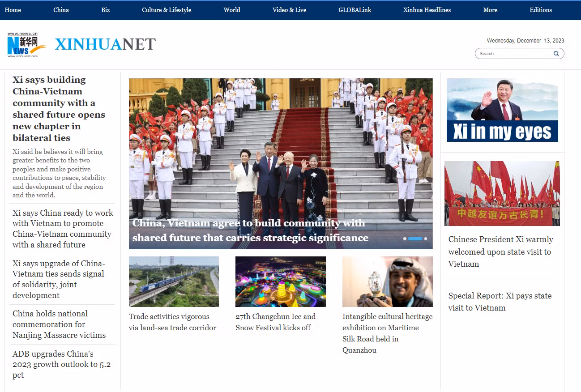
Task: Open the main carousel headline on strategic significance
Action: pos(251,230)
